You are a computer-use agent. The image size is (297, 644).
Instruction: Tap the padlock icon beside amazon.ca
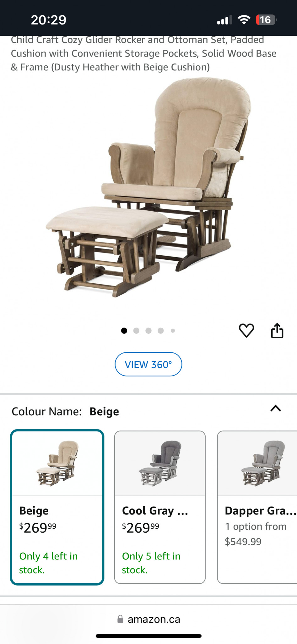coord(120,619)
